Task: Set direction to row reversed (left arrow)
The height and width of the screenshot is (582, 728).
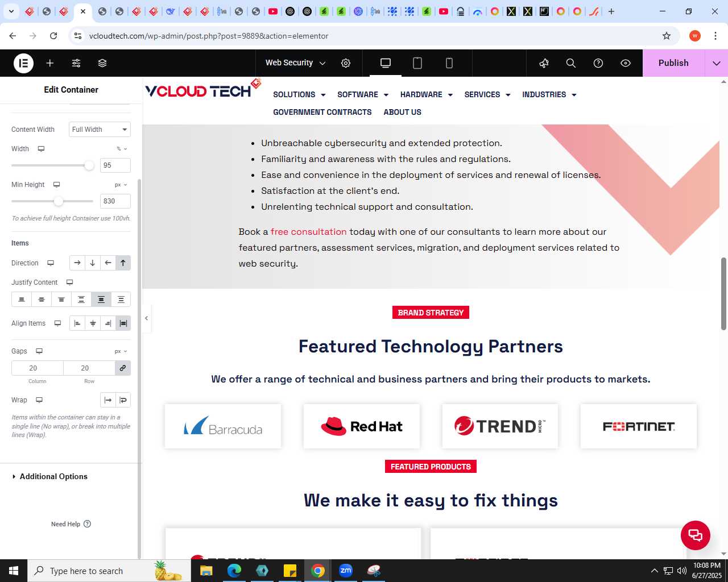Action: coord(108,263)
